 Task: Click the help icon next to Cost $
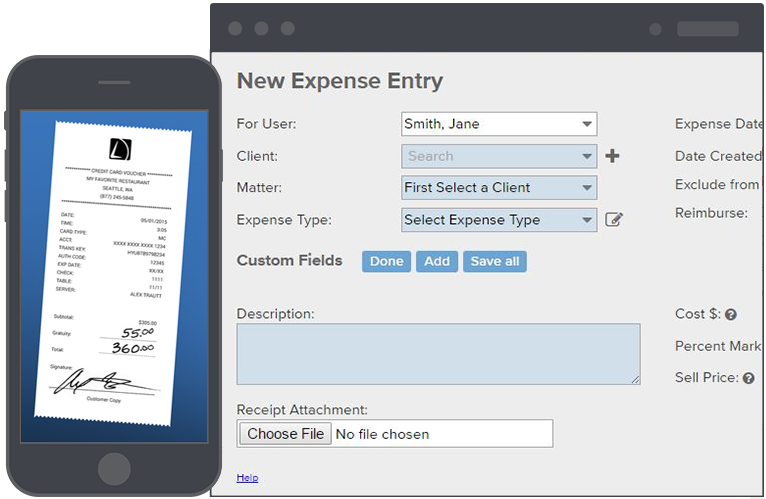coord(731,315)
